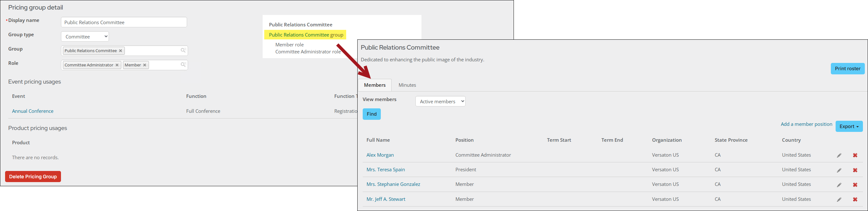Open the Export dropdown menu
868x211 pixels.
point(849,126)
